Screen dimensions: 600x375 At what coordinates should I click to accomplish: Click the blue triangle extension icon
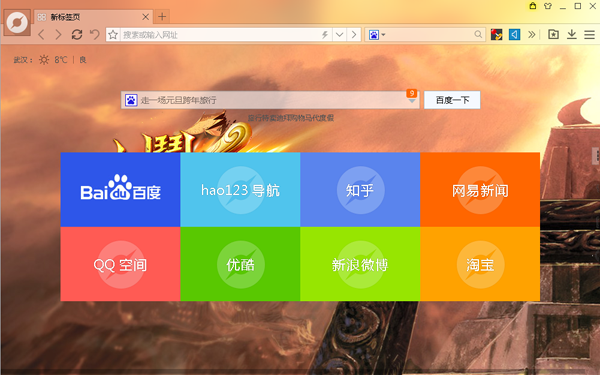pos(514,35)
